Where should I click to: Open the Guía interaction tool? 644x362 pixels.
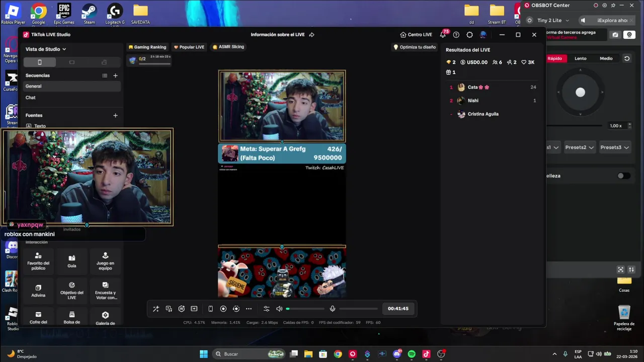[72, 261]
